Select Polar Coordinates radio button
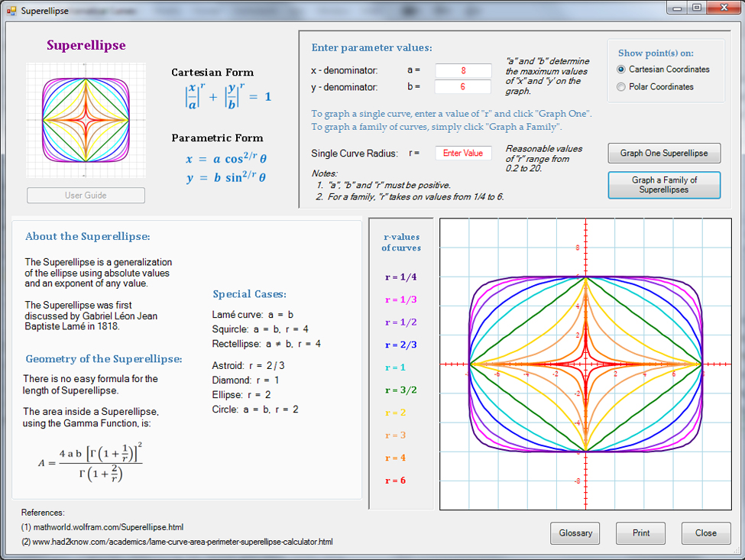Screen dimensions: 745x560 tap(621, 87)
